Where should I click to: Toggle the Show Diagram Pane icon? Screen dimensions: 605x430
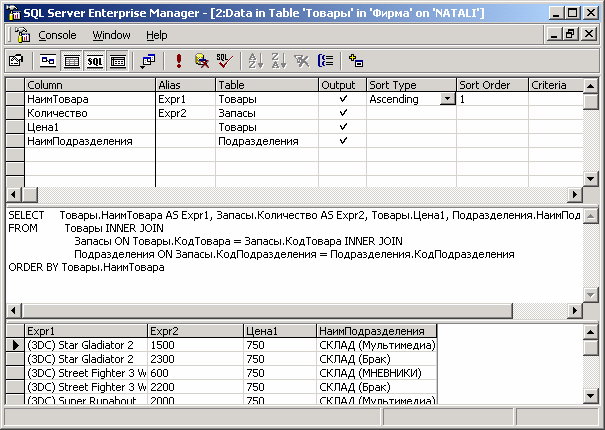tap(48, 61)
